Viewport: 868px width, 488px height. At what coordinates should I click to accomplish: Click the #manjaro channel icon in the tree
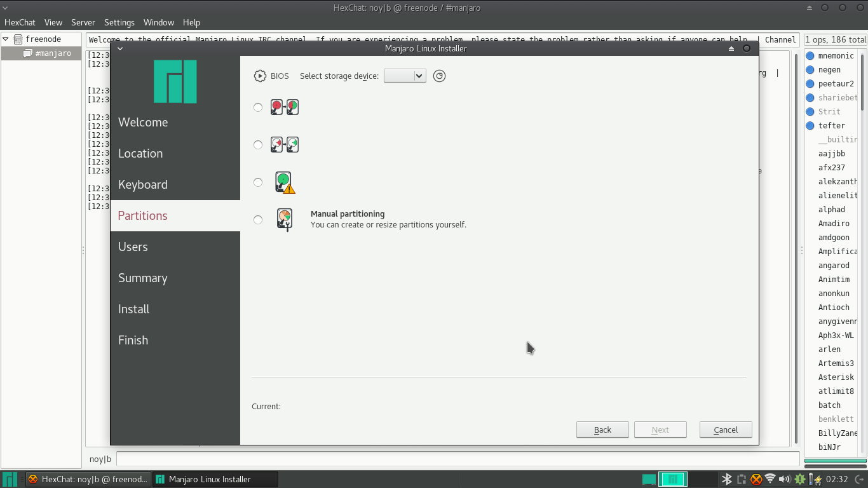point(28,53)
